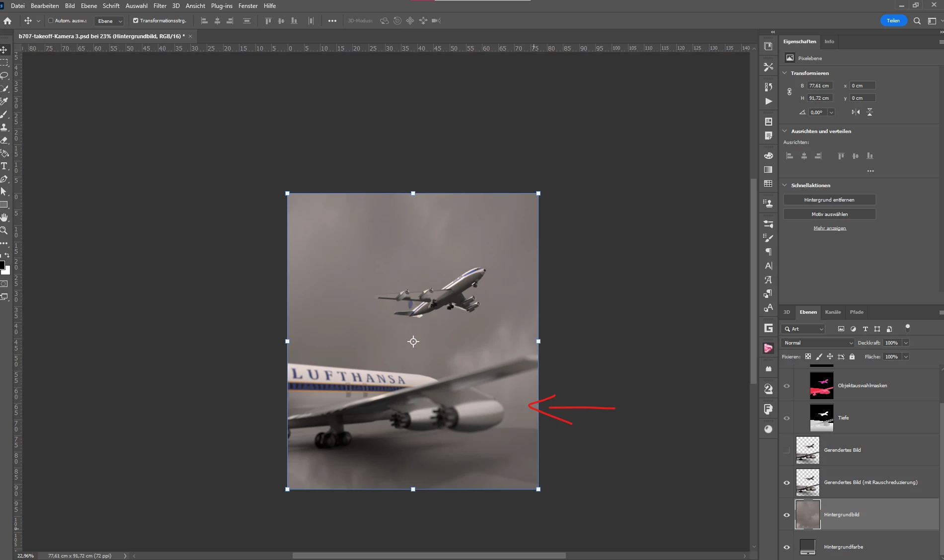Select the Hand tool

[x=4, y=217]
